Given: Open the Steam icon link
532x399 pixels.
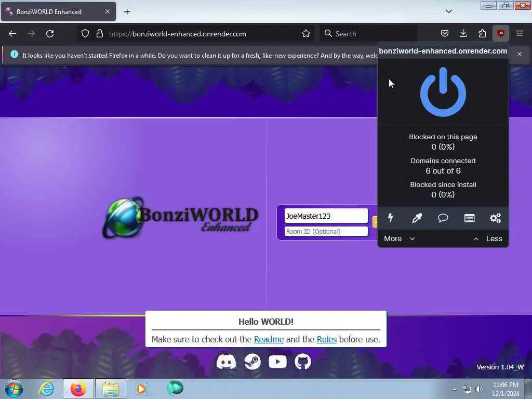Looking at the screenshot, I should click(x=252, y=362).
